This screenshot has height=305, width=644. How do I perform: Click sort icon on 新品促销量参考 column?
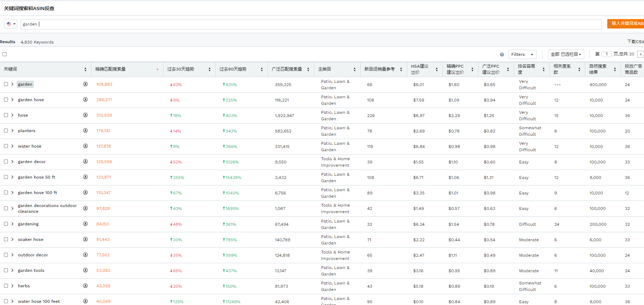pyautogui.click(x=401, y=69)
